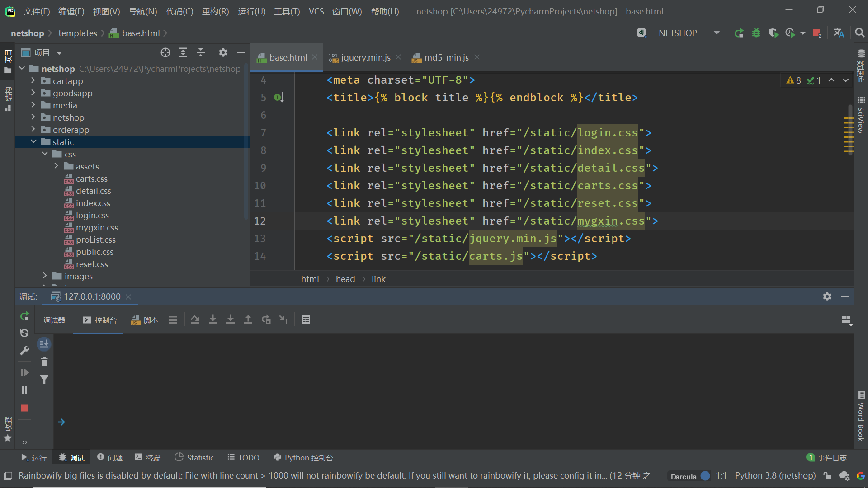Click restore layout icon in debug panel
The height and width of the screenshot is (488, 868).
pos(846,320)
